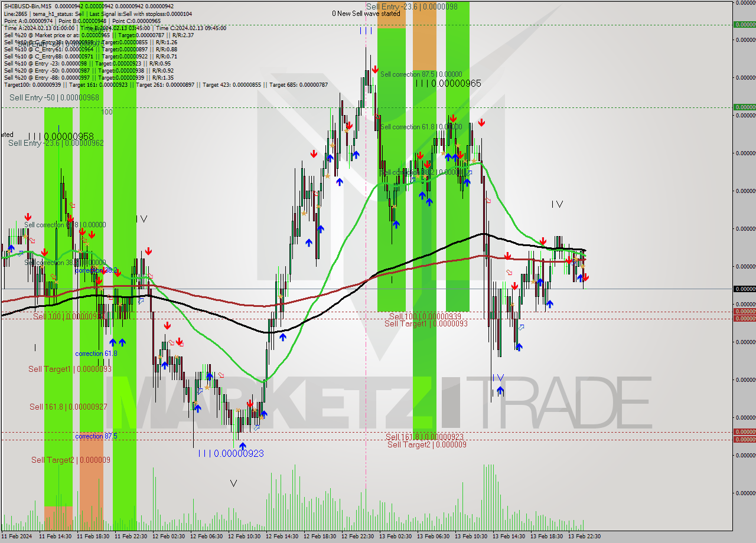Click the '13 Feb 02:30' time axis label
The image size is (756, 543).
click(396, 537)
